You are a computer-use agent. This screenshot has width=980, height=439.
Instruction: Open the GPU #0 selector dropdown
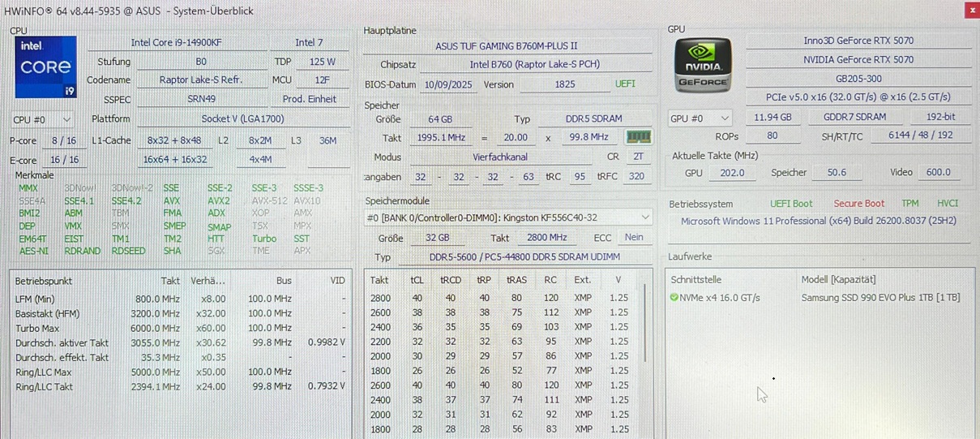click(700, 118)
